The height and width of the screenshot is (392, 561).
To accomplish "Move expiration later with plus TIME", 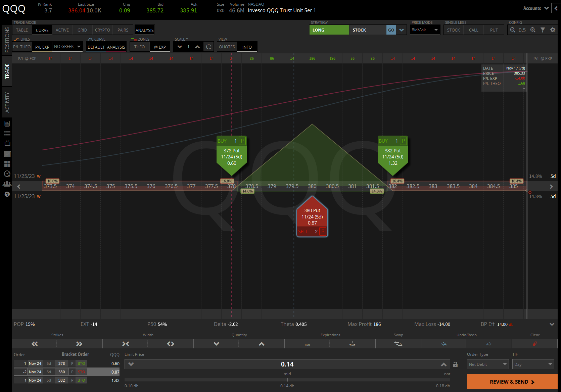I will 352,344.
